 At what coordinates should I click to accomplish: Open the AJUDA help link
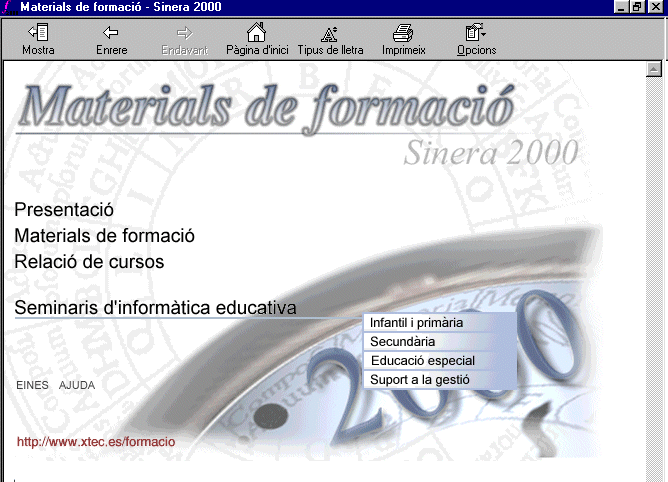coord(77,385)
